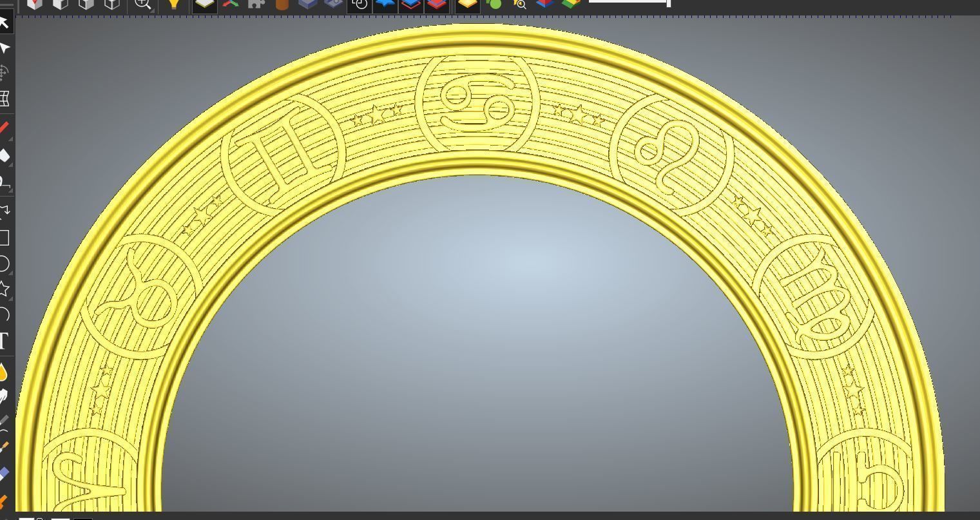This screenshot has height=520, width=980.
Task: Choose the orange droplet deposit tool
Action: tap(3, 372)
